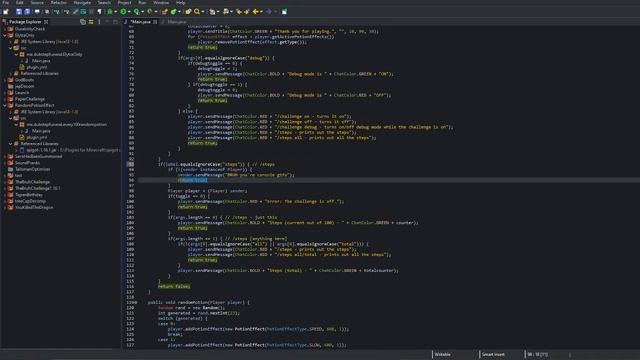
Task: Collapse the randomPotion method fold at line 119
Action: (x=136, y=302)
